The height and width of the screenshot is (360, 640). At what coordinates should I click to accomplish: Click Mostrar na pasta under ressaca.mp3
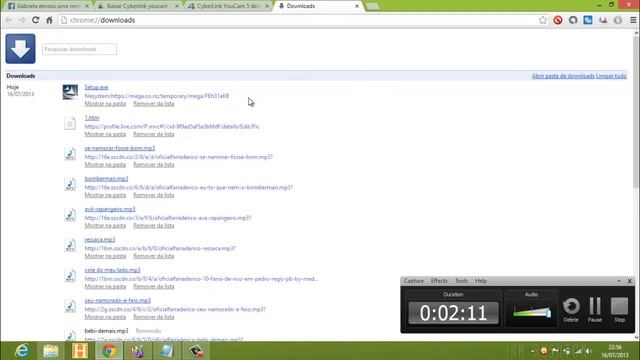(105, 256)
